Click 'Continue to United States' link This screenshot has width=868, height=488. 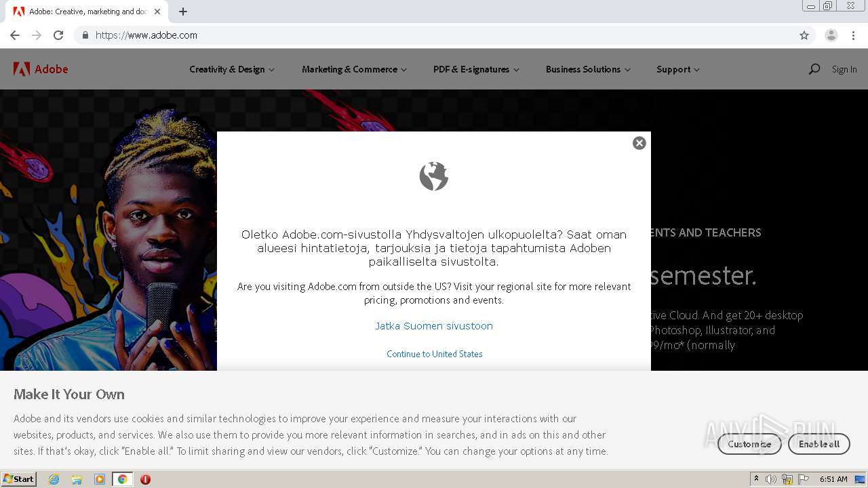[x=435, y=354]
